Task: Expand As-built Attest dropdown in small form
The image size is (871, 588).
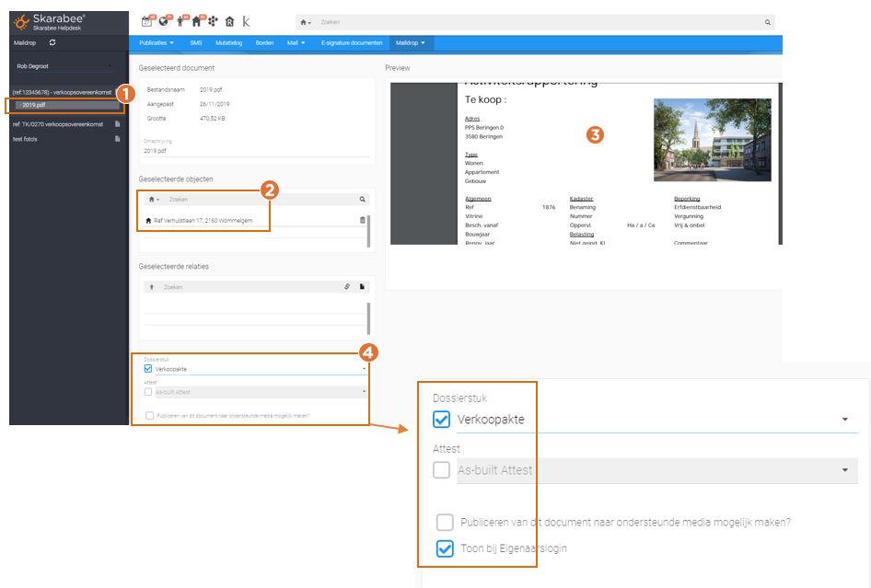Action: point(364,391)
